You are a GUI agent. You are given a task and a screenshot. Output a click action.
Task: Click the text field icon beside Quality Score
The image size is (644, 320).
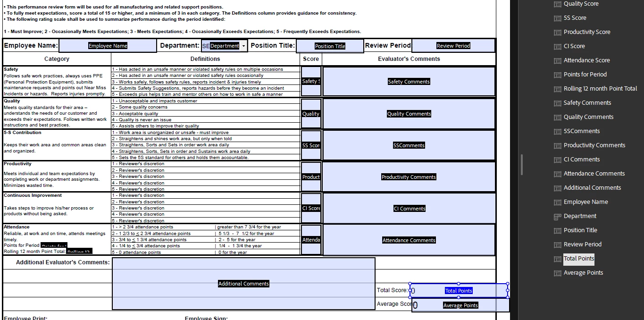coord(558,4)
